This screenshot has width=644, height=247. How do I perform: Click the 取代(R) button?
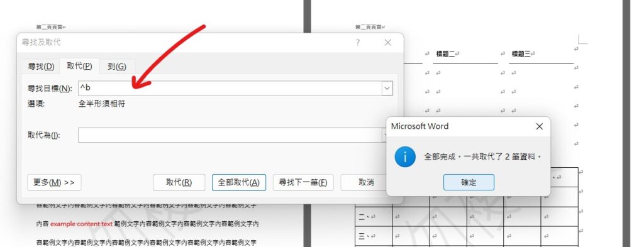pyautogui.click(x=179, y=183)
